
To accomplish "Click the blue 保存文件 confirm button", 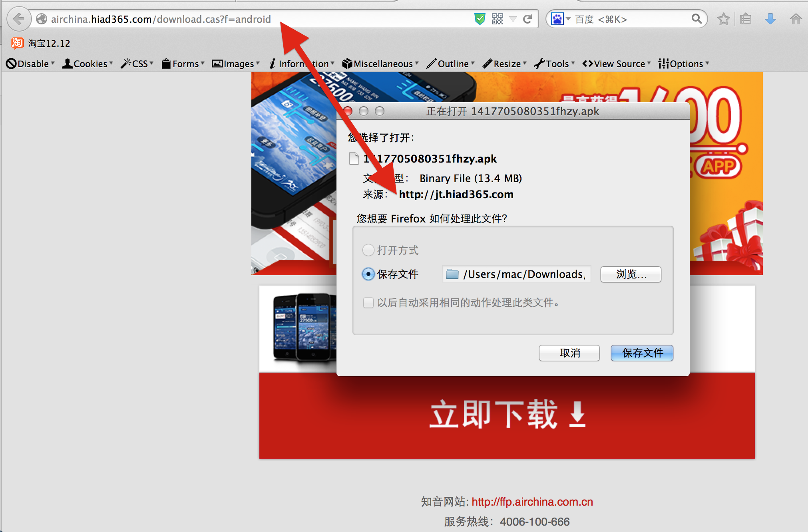I will pos(642,353).
